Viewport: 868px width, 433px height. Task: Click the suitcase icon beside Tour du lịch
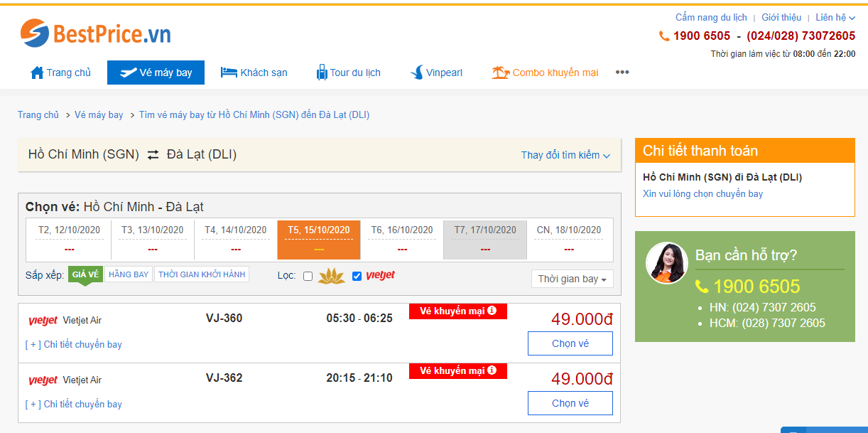pyautogui.click(x=322, y=73)
